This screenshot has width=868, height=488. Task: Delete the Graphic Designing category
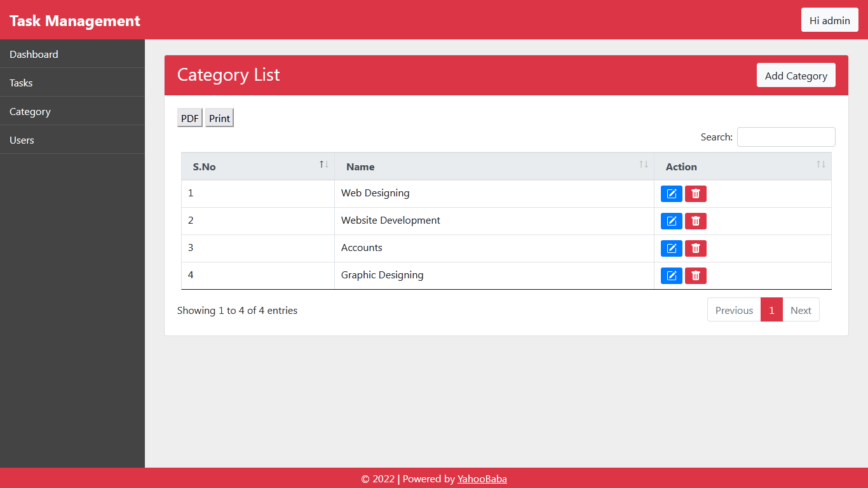tap(695, 276)
